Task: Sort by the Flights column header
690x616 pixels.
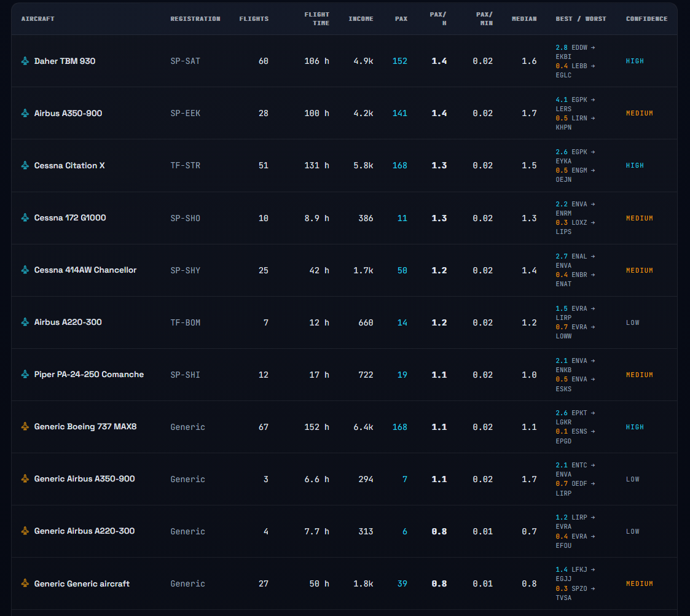Action: tap(254, 19)
